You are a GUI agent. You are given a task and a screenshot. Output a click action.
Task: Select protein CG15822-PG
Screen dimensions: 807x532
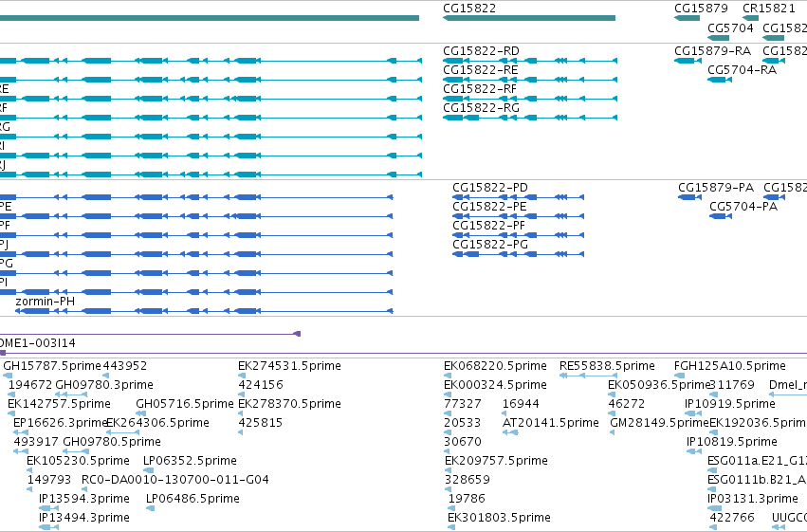pos(519,254)
